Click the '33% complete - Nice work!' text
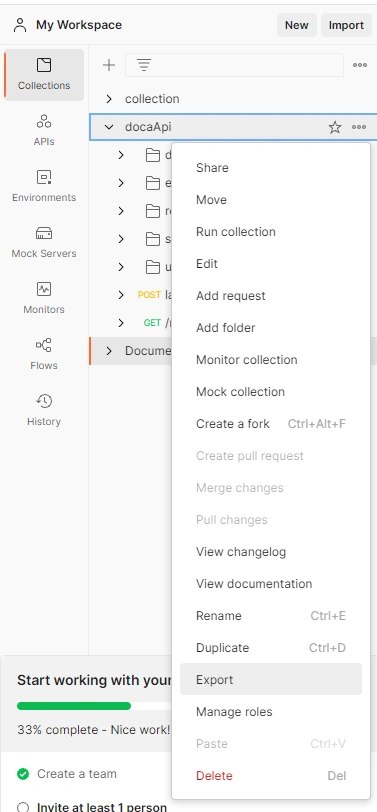This screenshot has height=812, width=377. [93, 730]
